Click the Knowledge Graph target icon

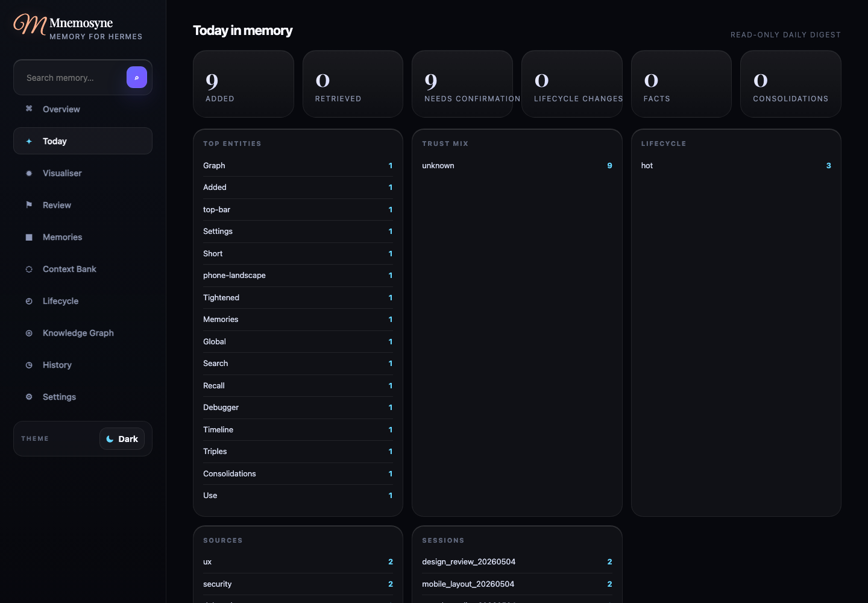(x=29, y=333)
